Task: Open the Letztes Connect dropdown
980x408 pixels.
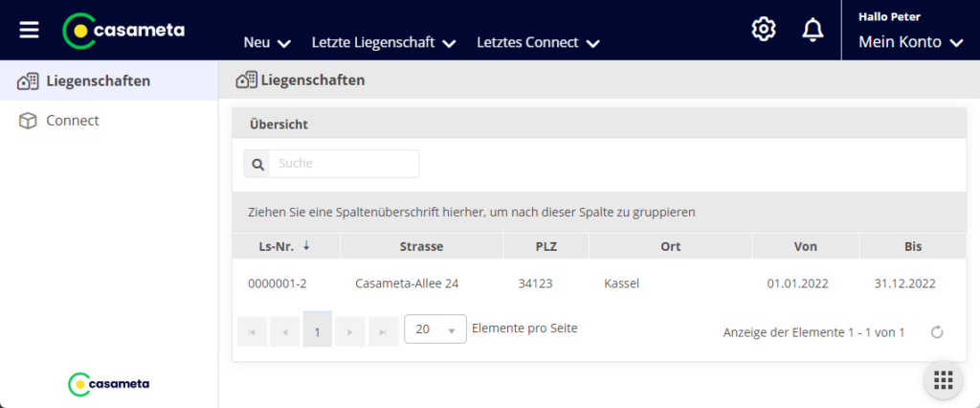Action: coord(538,42)
